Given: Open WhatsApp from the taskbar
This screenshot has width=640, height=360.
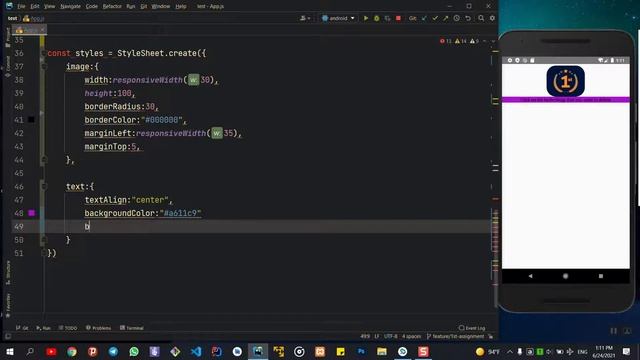Looking at the screenshot, I should pos(134,351).
